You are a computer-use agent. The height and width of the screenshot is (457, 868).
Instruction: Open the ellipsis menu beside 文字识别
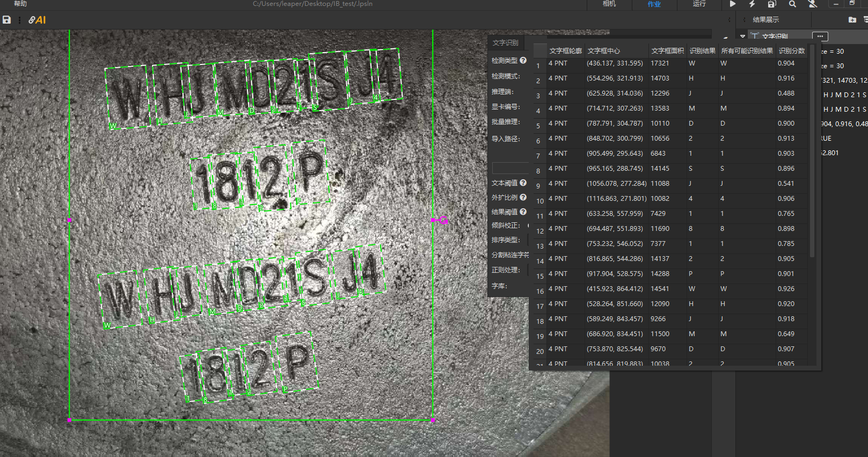pos(820,37)
